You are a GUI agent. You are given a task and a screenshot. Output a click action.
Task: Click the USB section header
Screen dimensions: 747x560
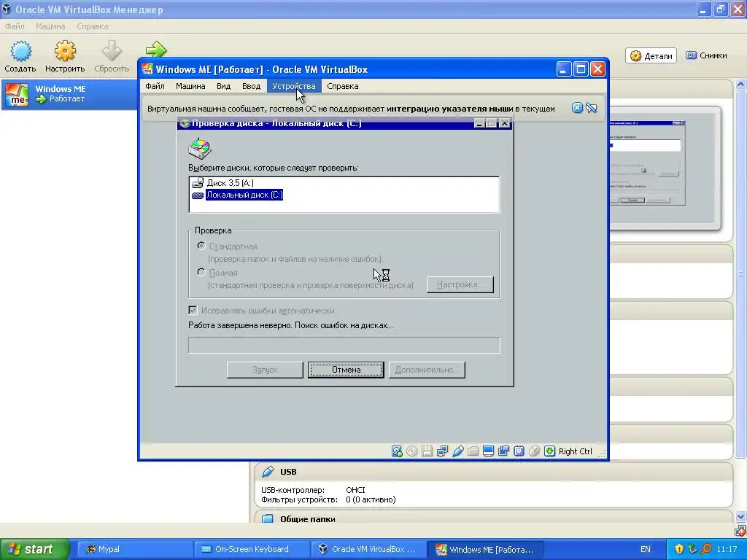pyautogui.click(x=493, y=472)
